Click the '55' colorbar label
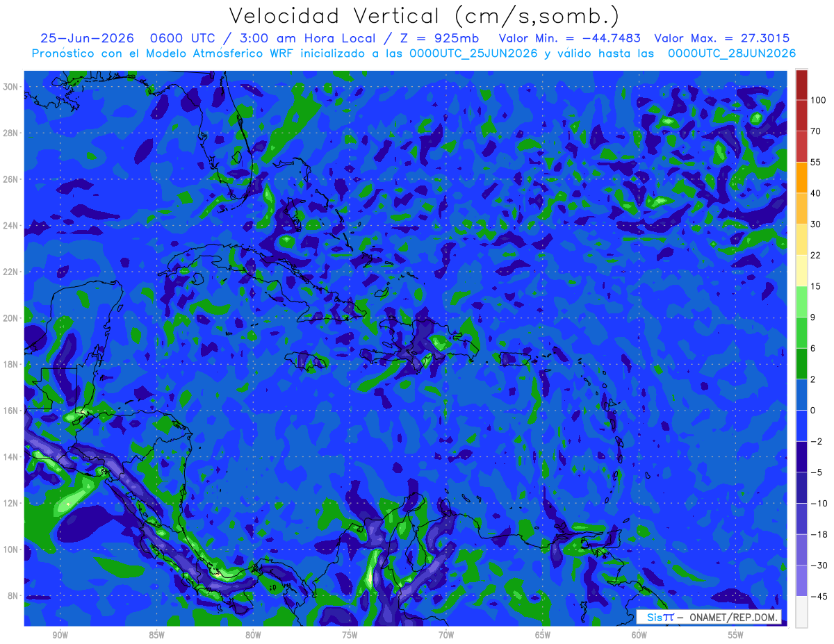The width and height of the screenshot is (834, 644). pos(816,162)
